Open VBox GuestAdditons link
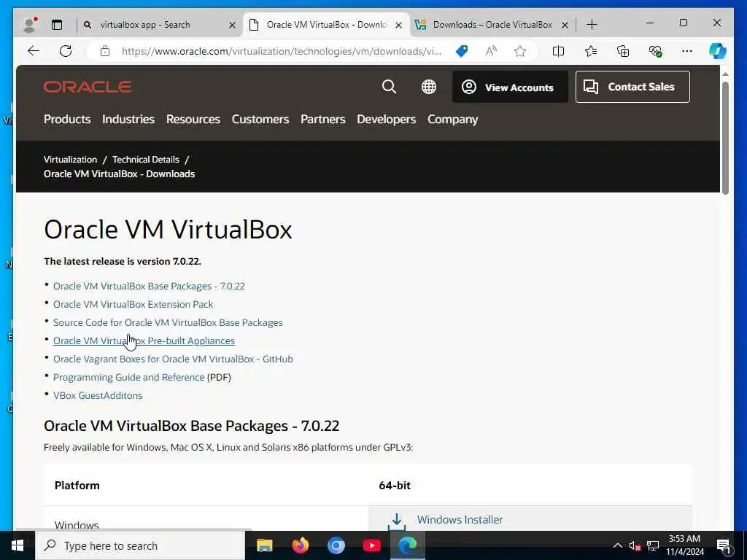 click(98, 395)
